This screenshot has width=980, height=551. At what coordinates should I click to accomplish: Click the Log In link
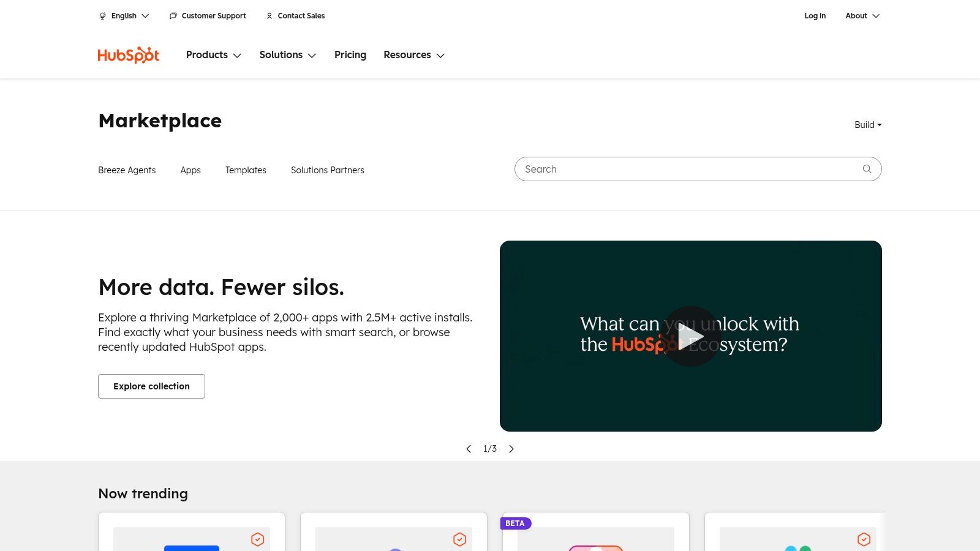815,15
